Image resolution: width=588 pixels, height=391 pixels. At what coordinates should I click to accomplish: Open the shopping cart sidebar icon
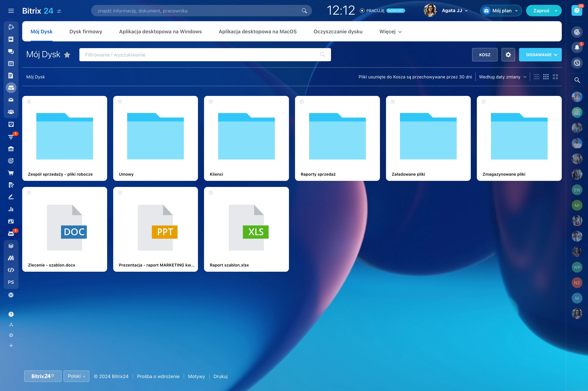[11, 173]
